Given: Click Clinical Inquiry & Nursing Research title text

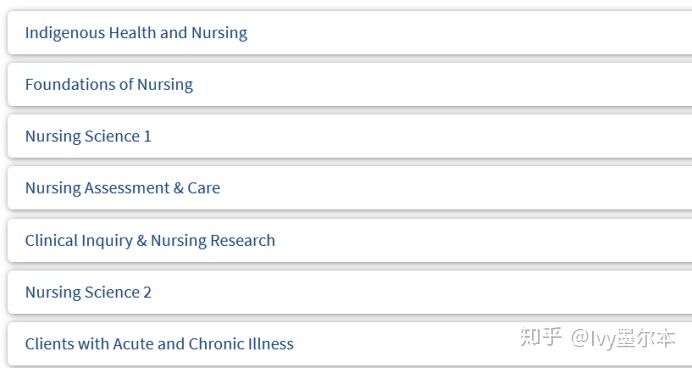Looking at the screenshot, I should point(150,241).
